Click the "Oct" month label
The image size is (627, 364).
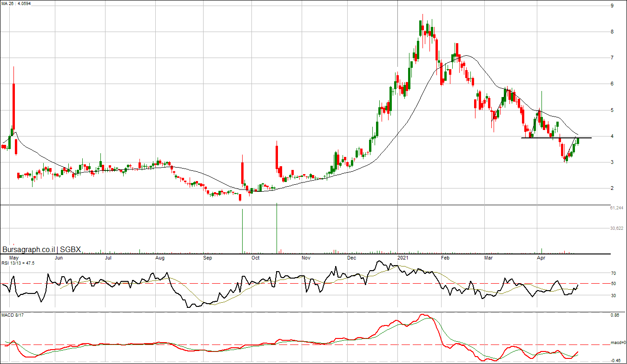pos(255,257)
